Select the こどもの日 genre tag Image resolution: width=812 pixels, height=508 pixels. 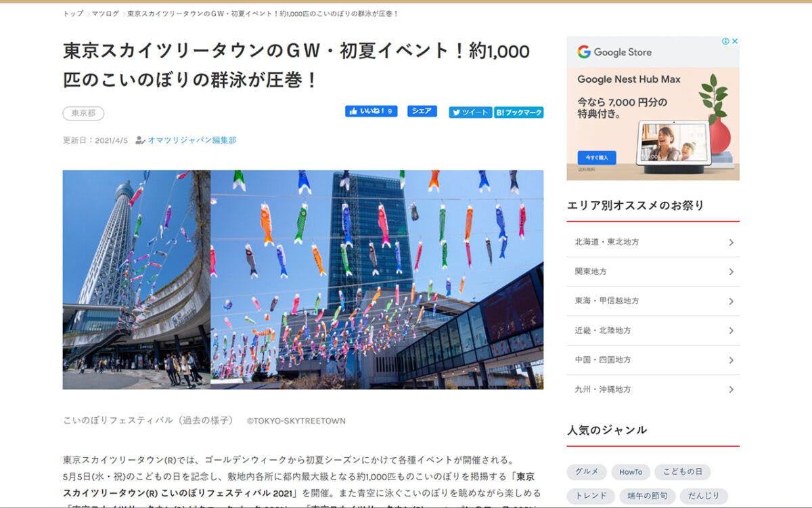[682, 472]
